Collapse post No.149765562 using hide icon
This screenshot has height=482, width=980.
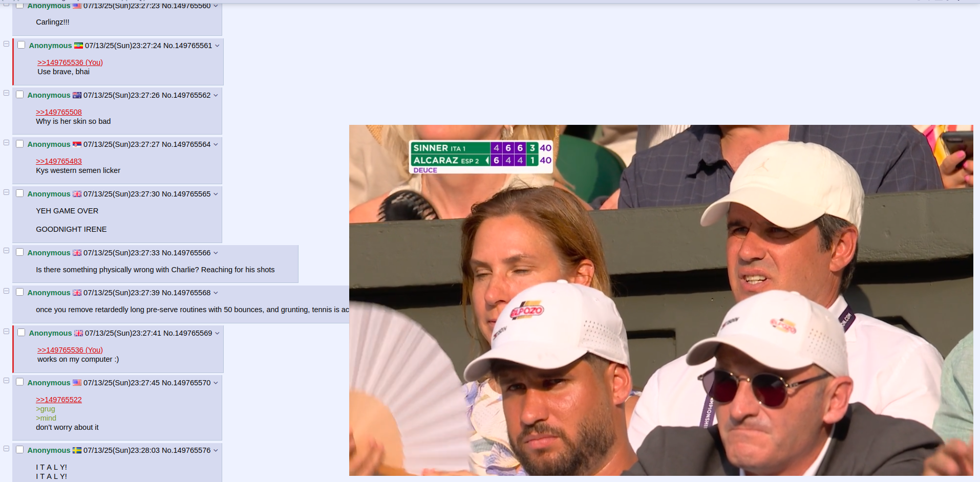(x=6, y=93)
